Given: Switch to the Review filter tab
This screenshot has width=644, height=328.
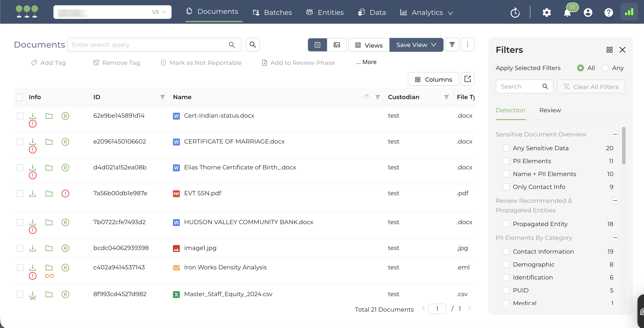Looking at the screenshot, I should 550,110.
